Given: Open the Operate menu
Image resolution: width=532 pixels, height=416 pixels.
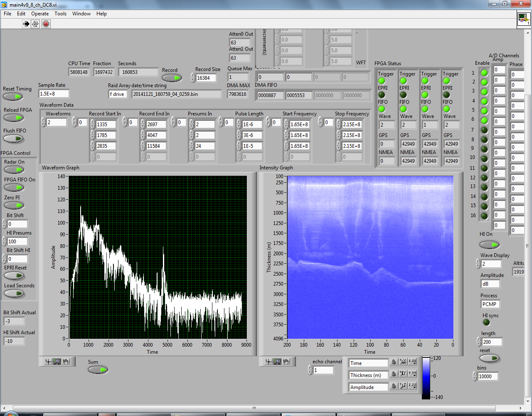Looking at the screenshot, I should [40, 14].
